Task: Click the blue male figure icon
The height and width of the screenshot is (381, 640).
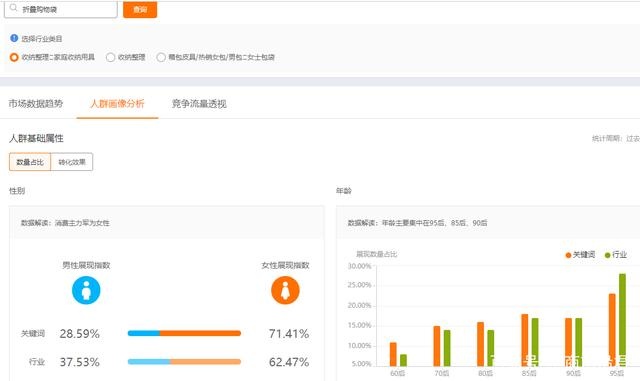Action: coord(86,290)
